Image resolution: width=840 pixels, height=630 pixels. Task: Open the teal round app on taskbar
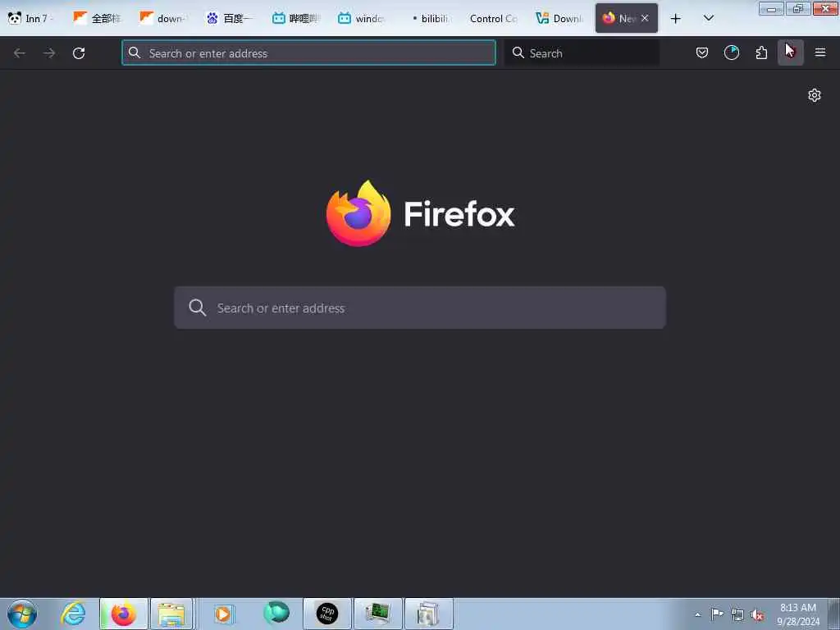click(x=276, y=614)
